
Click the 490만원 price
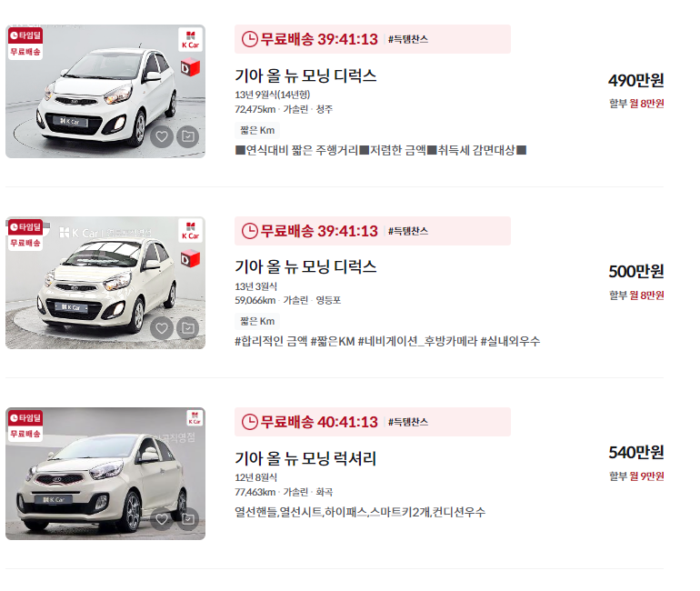point(636,80)
